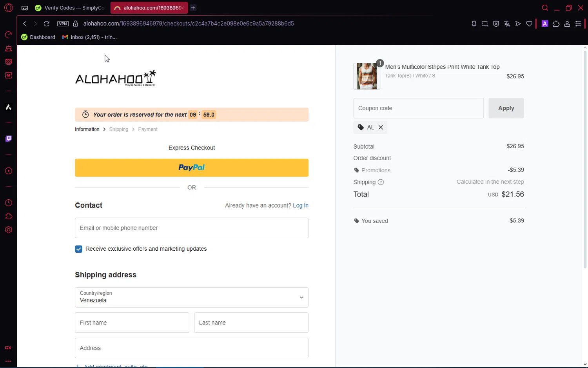
Task: Bookmark page with the heart icon
Action: click(x=529, y=24)
